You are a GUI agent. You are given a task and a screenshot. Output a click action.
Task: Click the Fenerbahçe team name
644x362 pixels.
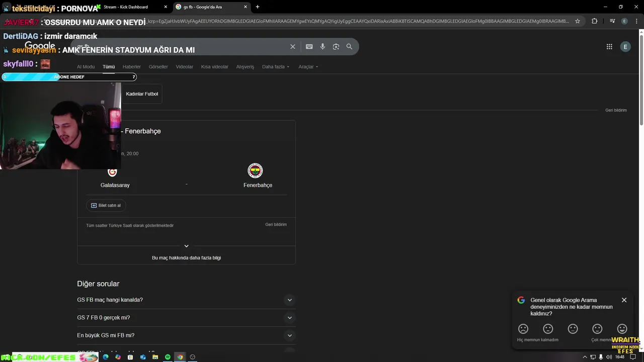258,185
